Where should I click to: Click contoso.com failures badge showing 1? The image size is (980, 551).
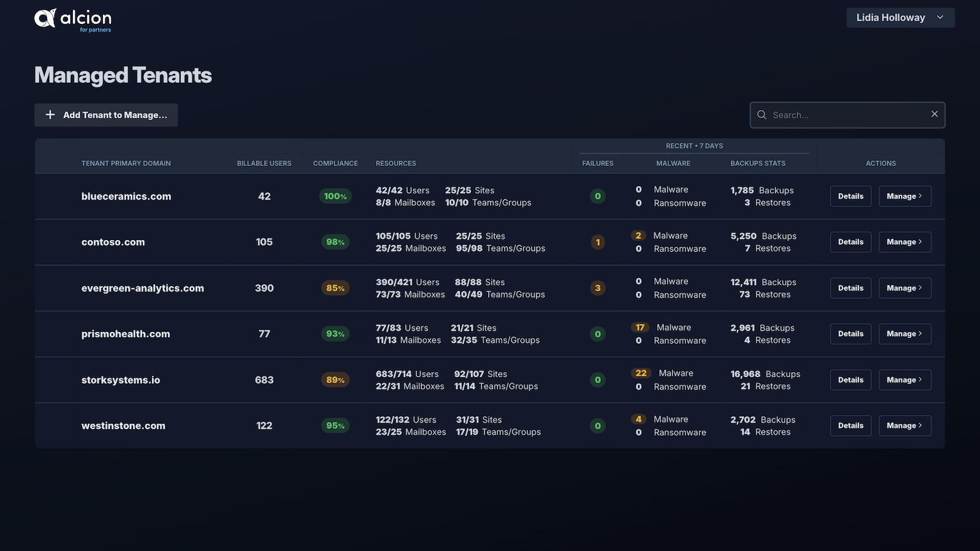coord(598,242)
